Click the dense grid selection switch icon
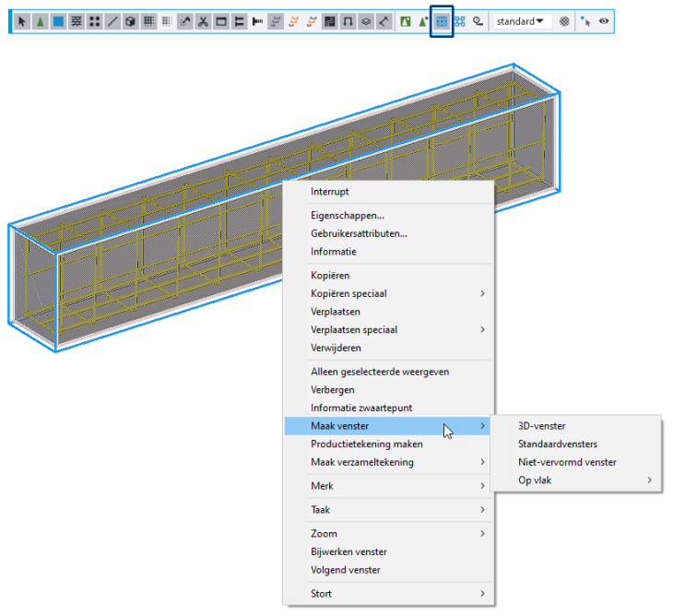 pos(148,21)
